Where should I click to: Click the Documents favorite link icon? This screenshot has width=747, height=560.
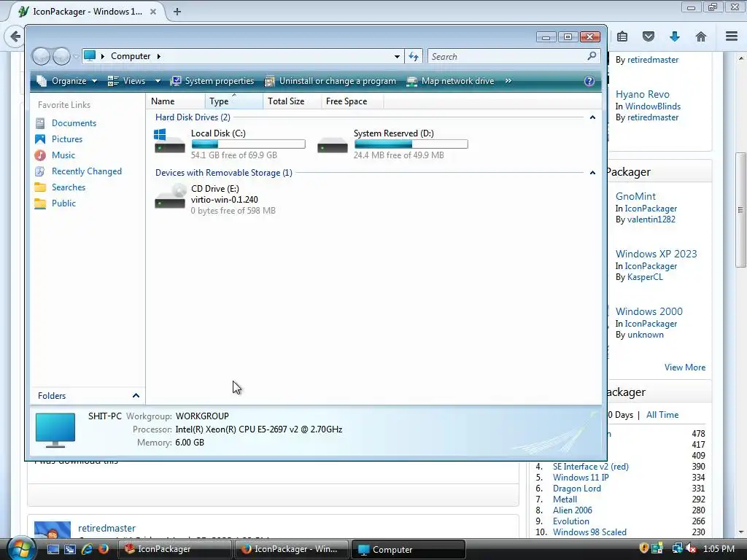[40, 123]
